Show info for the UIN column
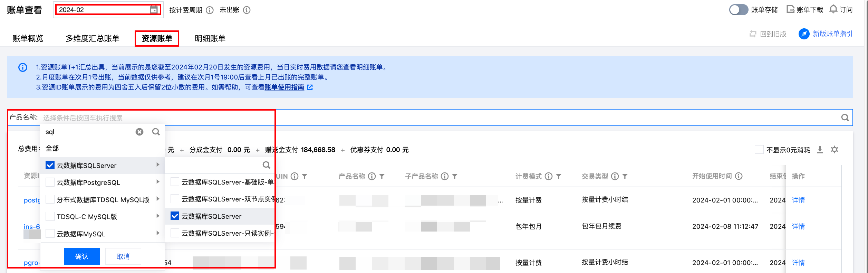The image size is (868, 273). coord(295,176)
